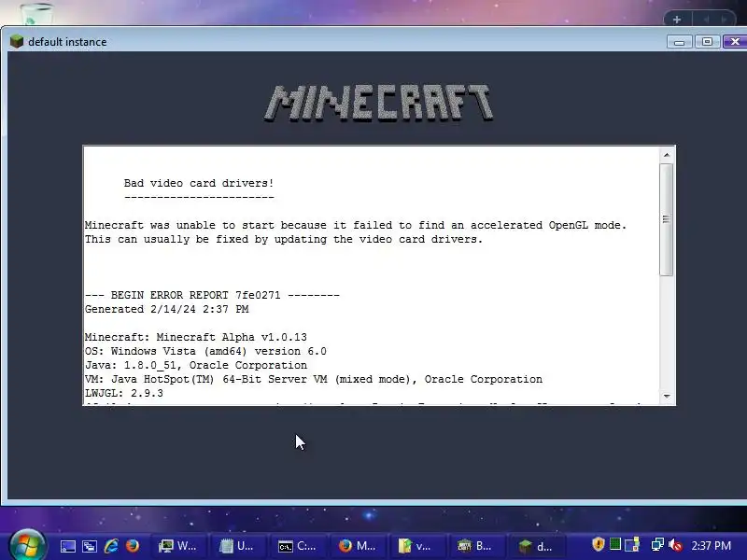Screen dimensions: 747x560
Task: Open the Windows Start orb
Action: pos(28,545)
